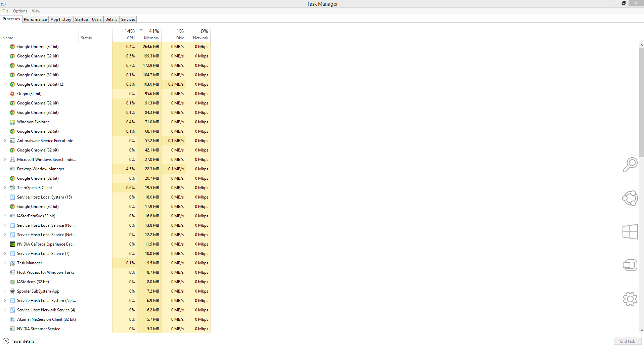Select the Windows Explorer folder icon

point(12,122)
